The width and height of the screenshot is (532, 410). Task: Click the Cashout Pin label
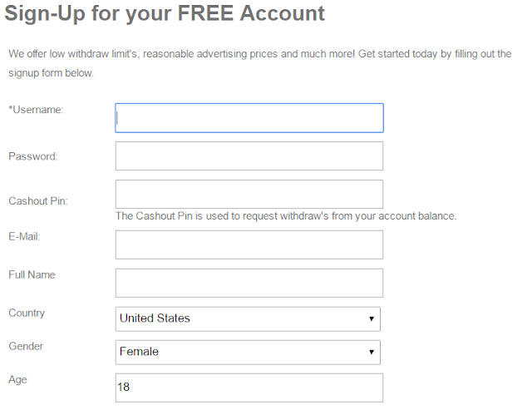(x=38, y=201)
